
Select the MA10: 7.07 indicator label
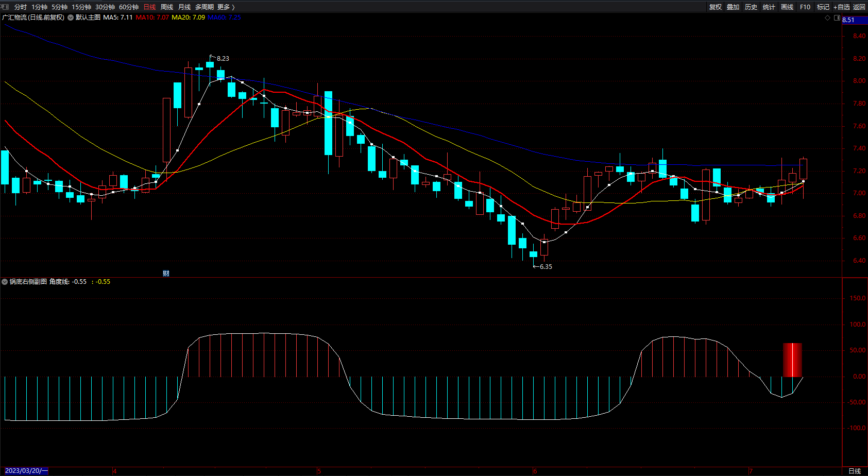click(x=152, y=18)
